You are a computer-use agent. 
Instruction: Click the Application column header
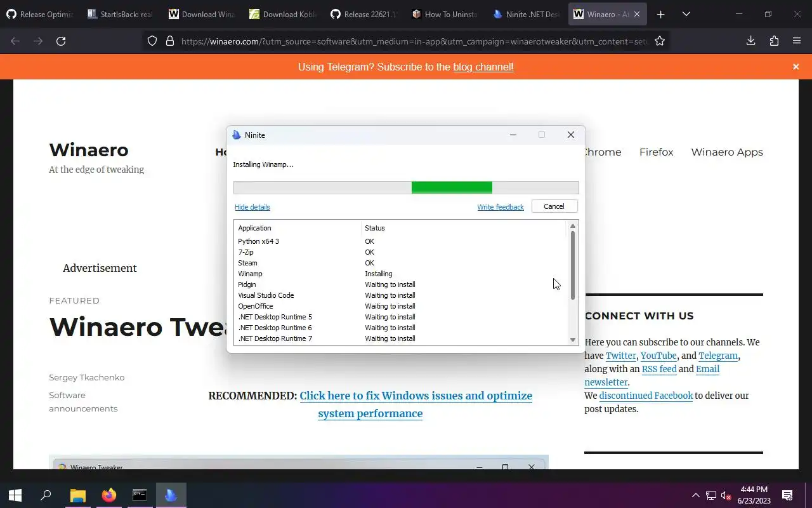pyautogui.click(x=298, y=228)
